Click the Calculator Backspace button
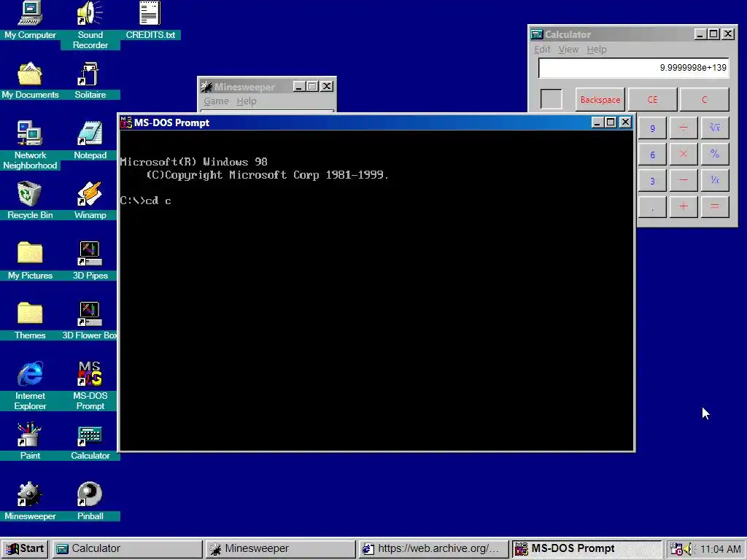Image resolution: width=747 pixels, height=560 pixels. [600, 99]
